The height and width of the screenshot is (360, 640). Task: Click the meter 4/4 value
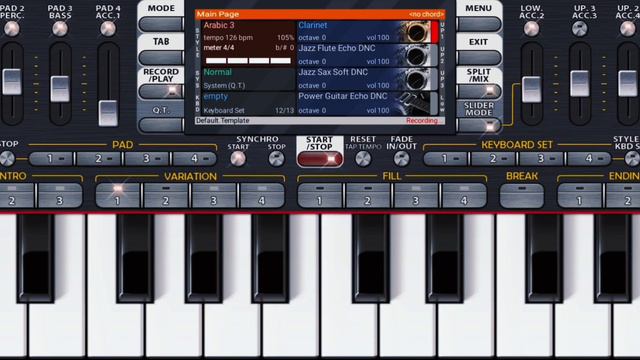point(219,48)
